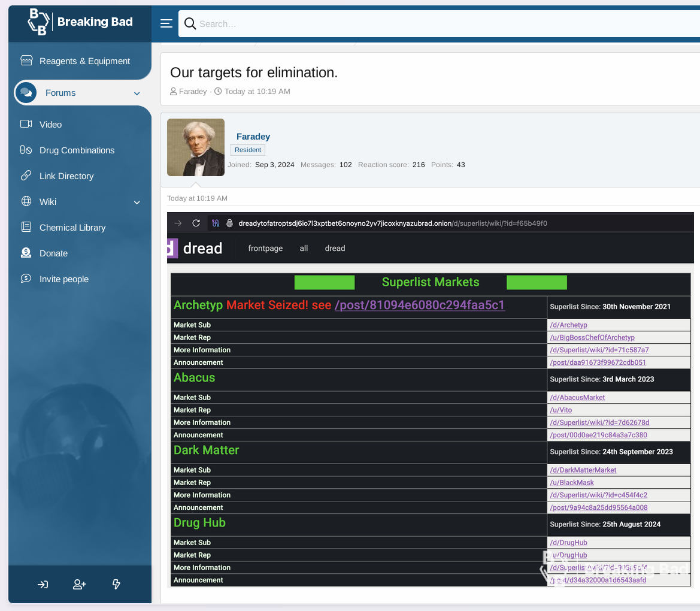Open the Video section camera icon

[x=26, y=124]
